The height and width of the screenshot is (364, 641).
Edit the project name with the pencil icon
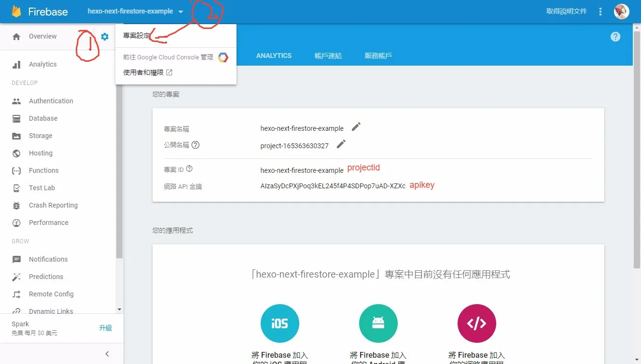click(356, 126)
